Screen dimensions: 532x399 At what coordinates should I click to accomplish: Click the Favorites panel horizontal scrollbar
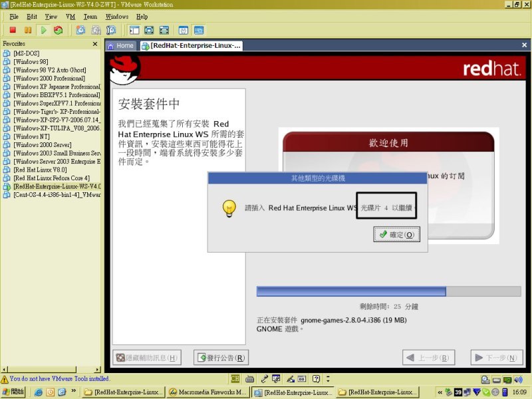(x=51, y=369)
